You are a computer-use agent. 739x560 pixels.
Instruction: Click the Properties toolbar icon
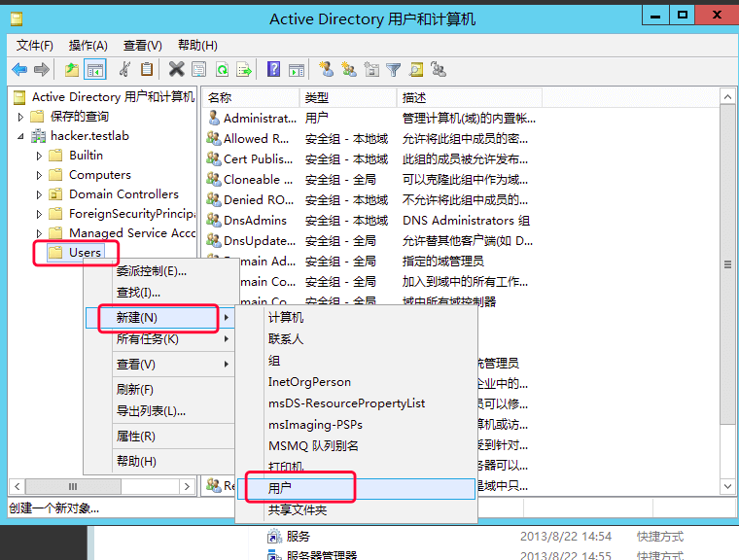click(199, 70)
